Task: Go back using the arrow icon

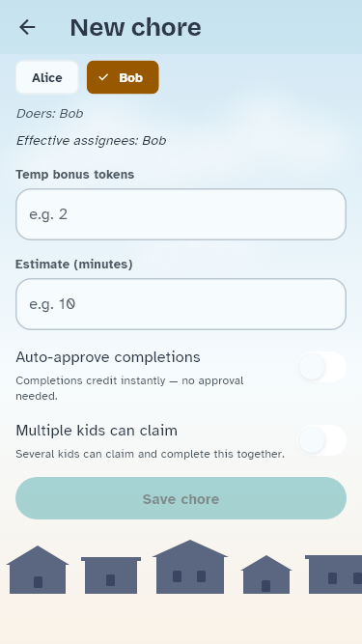Action: pos(27,27)
